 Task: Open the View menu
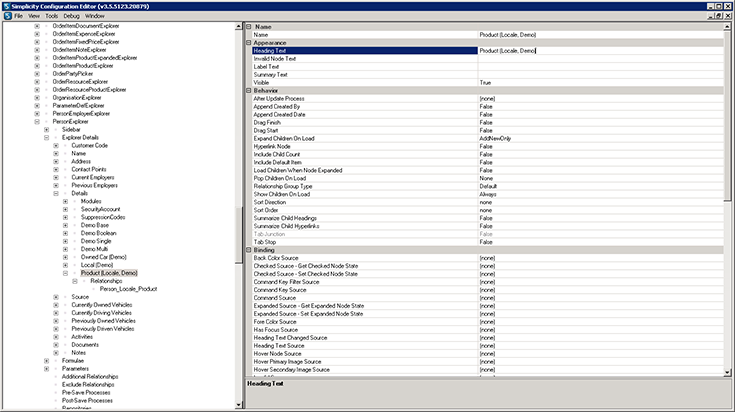34,16
